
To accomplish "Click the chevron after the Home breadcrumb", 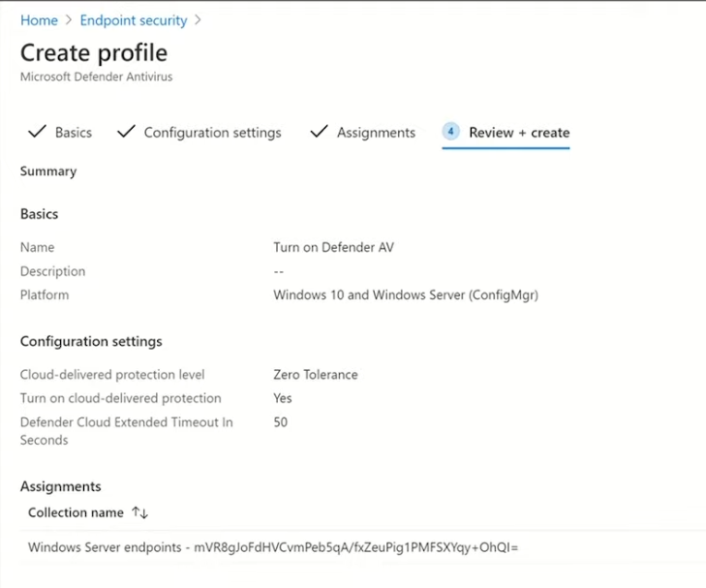I will [x=69, y=20].
